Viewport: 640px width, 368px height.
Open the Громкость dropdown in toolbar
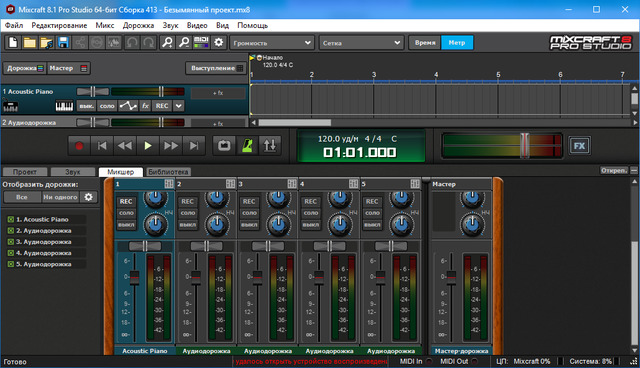[272, 42]
